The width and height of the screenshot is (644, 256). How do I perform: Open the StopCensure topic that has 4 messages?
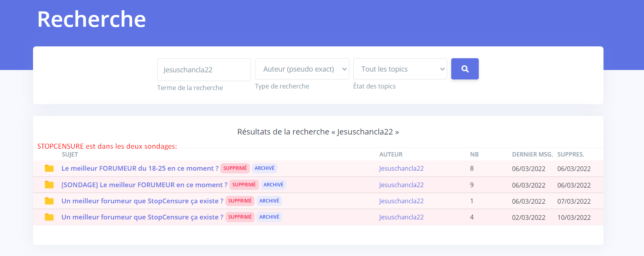click(x=142, y=217)
